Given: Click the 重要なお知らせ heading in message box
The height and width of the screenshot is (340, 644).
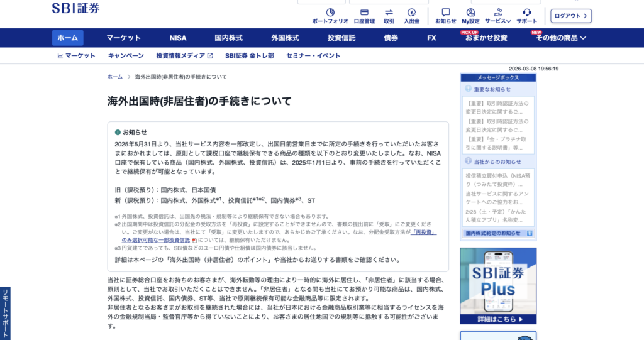Looking at the screenshot, I should [492, 89].
